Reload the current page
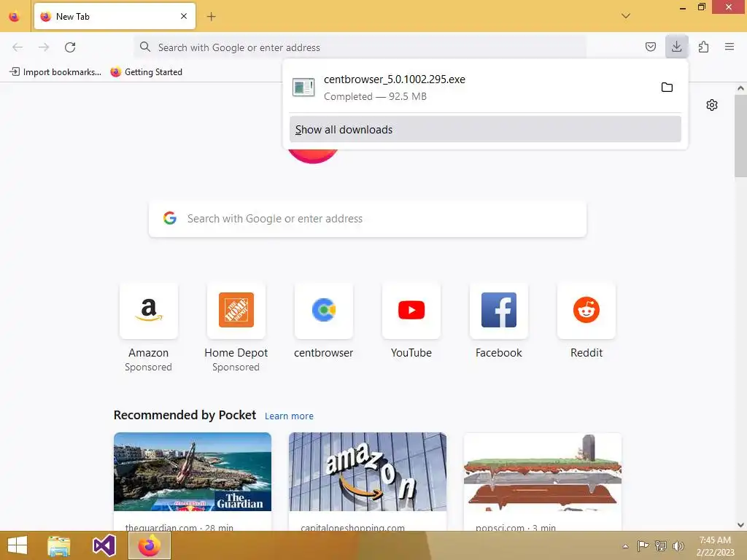This screenshot has height=560, width=747. coord(70,47)
